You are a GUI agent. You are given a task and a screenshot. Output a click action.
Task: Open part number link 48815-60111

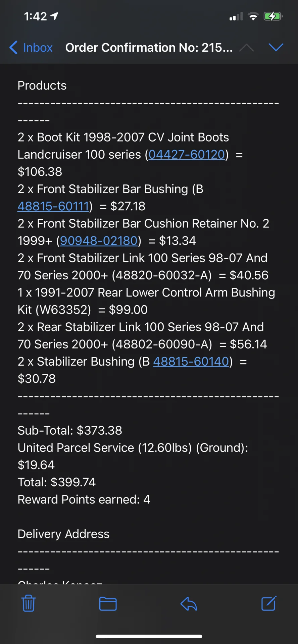(x=53, y=206)
